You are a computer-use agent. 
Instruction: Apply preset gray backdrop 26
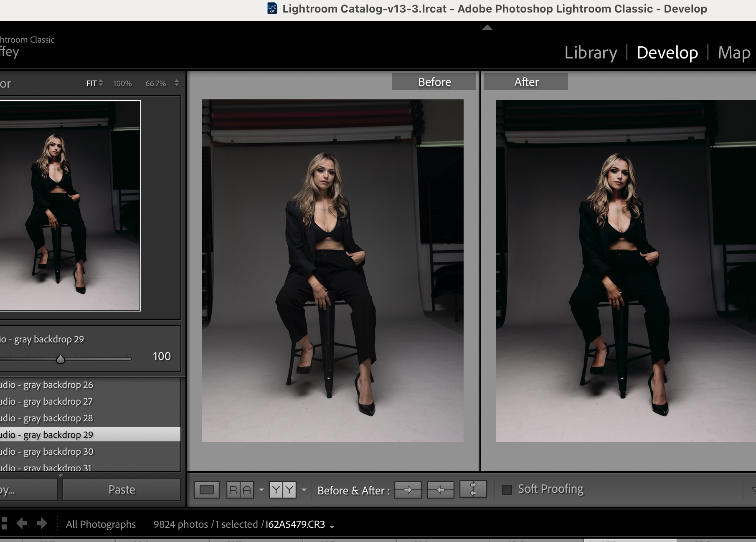coord(90,385)
